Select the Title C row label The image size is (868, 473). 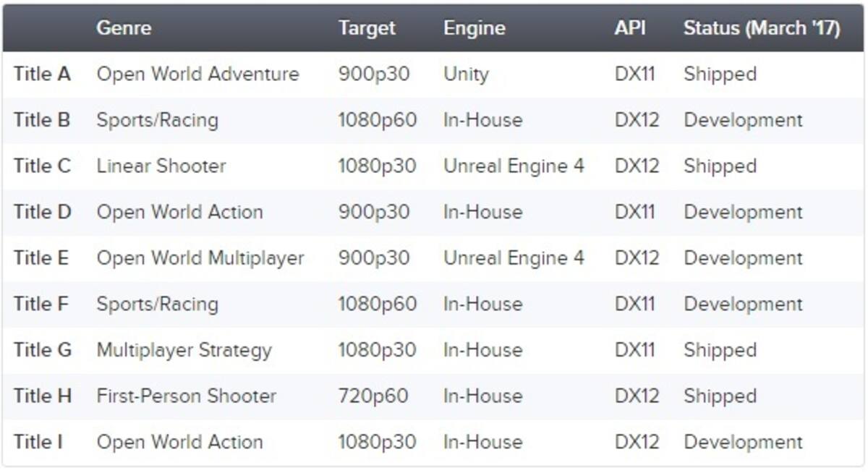click(x=42, y=166)
